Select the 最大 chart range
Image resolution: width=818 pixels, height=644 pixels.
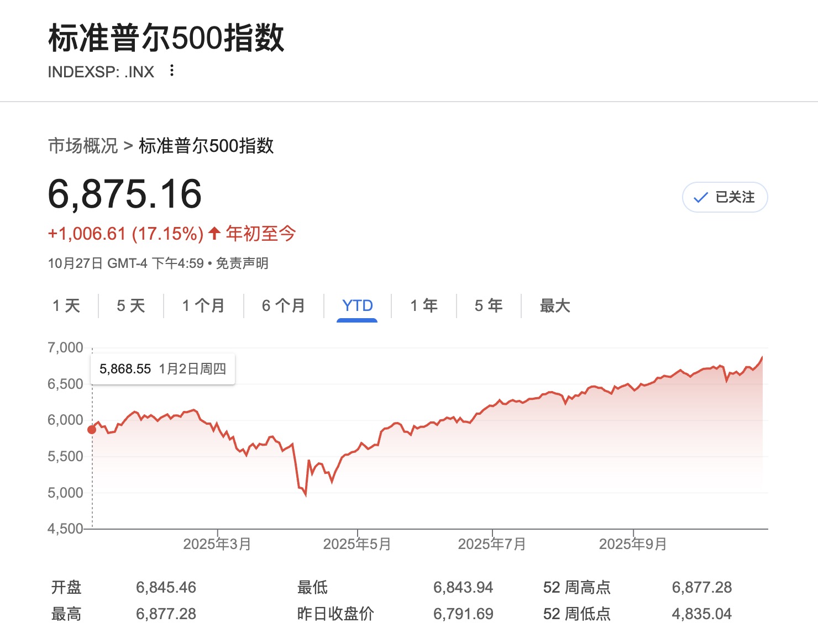tap(554, 305)
